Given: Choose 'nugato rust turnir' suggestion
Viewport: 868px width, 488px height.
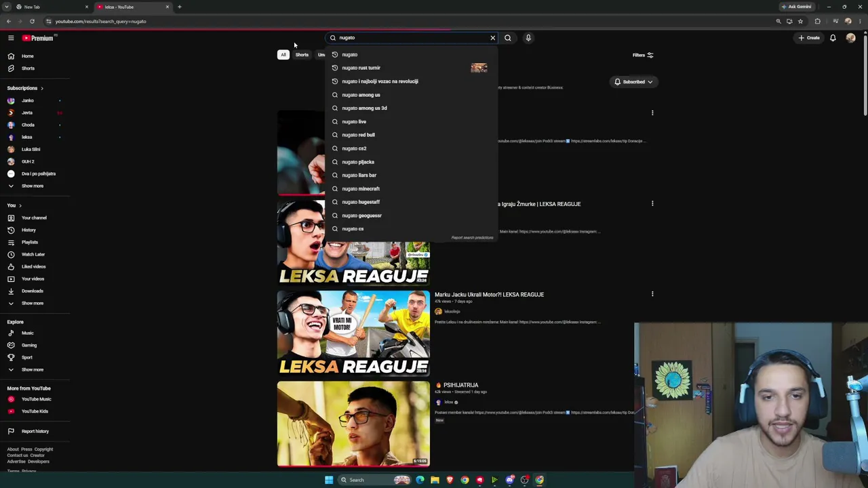Looking at the screenshot, I should pyautogui.click(x=411, y=68).
